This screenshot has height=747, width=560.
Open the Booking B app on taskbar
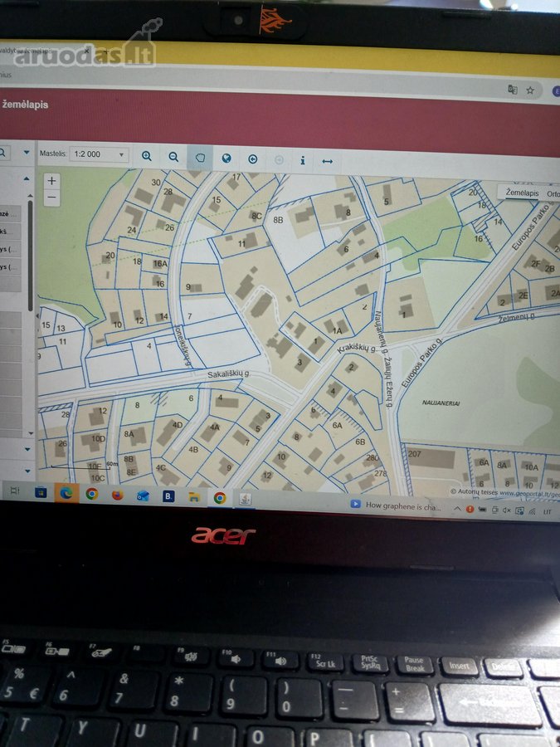point(168,496)
